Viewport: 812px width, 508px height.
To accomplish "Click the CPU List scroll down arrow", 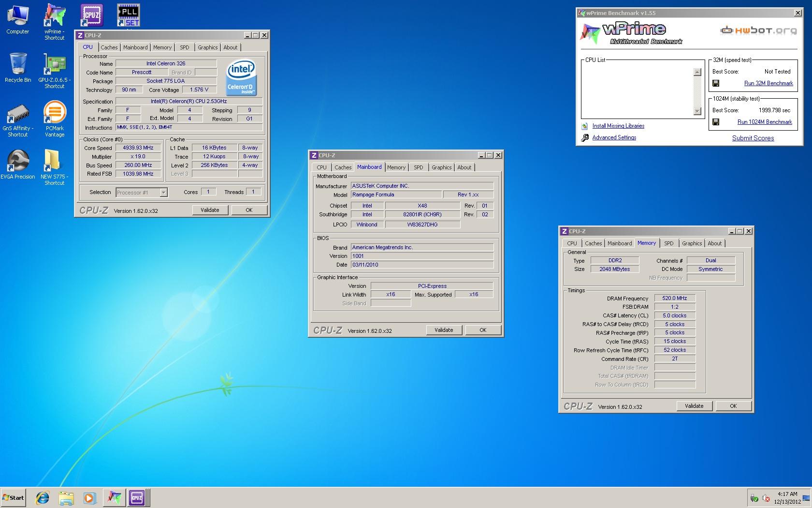I will click(697, 111).
